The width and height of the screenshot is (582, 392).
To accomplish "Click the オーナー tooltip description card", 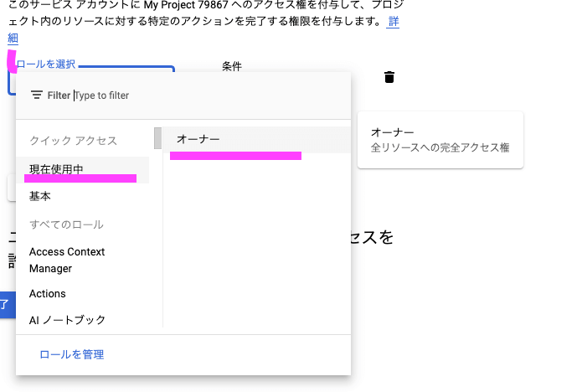I will [x=440, y=140].
